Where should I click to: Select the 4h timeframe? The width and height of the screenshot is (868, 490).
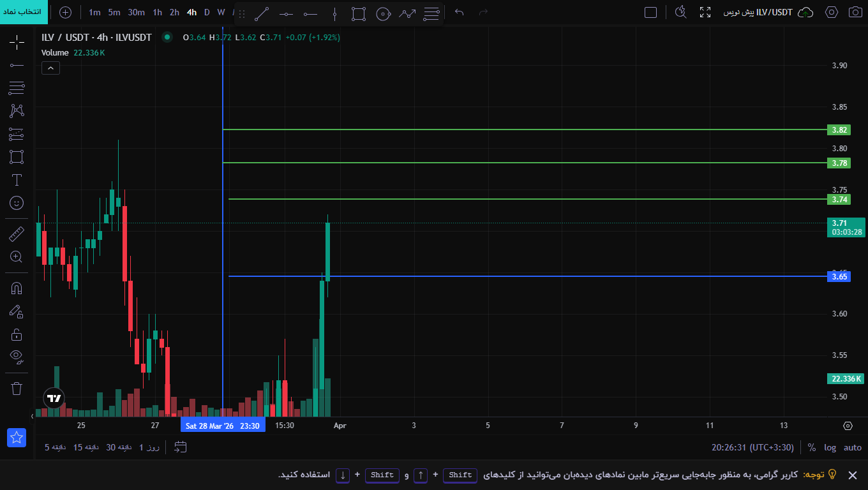[x=191, y=12]
